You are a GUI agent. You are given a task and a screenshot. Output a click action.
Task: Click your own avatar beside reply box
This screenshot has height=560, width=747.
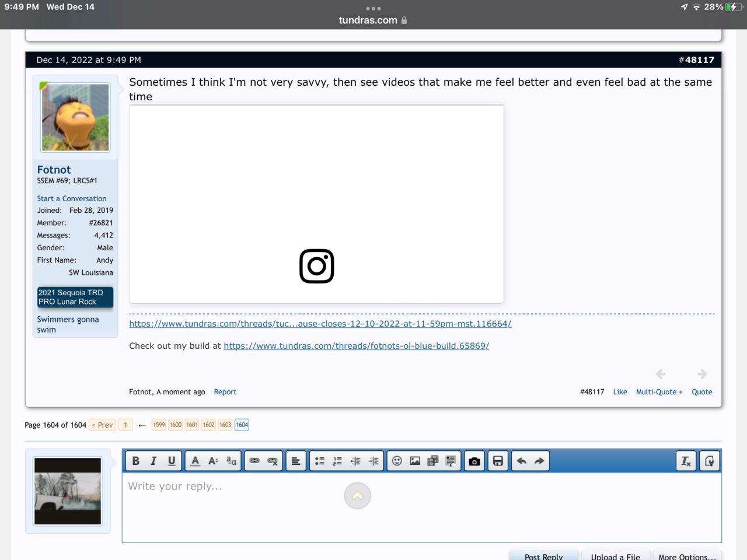point(68,491)
